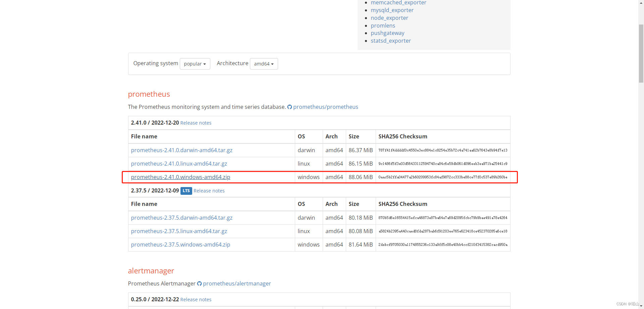Jump to mysqld_exporter section
The width and height of the screenshot is (644, 309).
[x=392, y=10]
